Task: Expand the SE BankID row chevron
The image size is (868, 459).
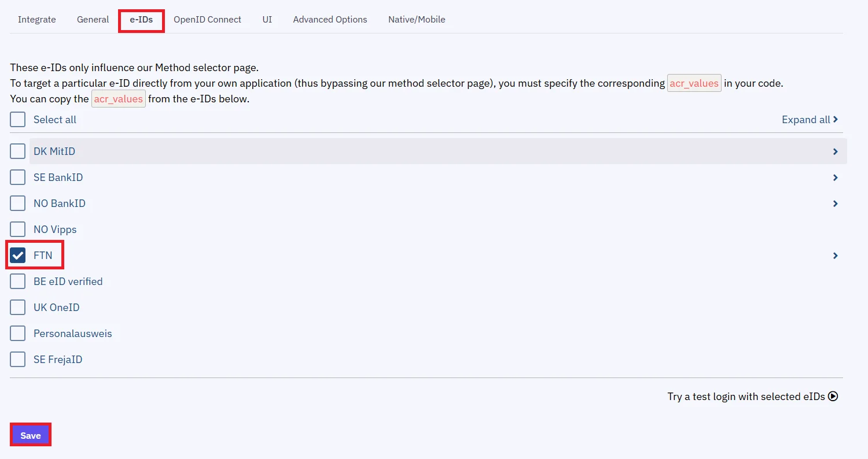Action: click(x=835, y=177)
